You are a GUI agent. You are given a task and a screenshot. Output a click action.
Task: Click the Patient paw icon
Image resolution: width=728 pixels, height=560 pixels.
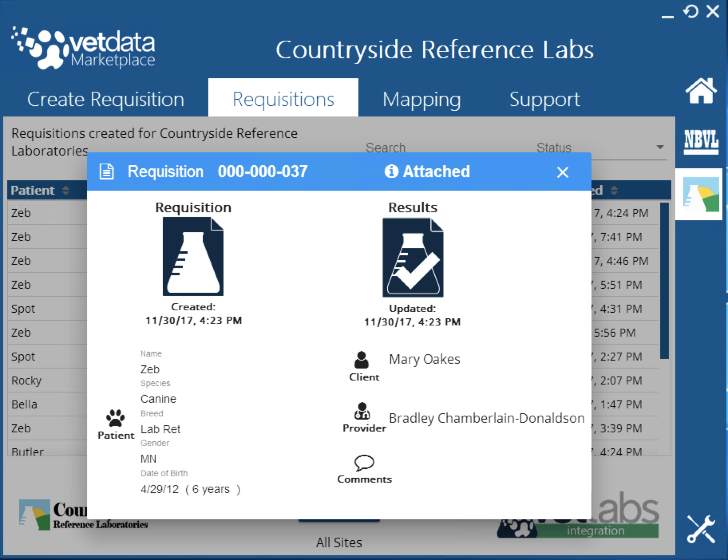click(x=115, y=418)
